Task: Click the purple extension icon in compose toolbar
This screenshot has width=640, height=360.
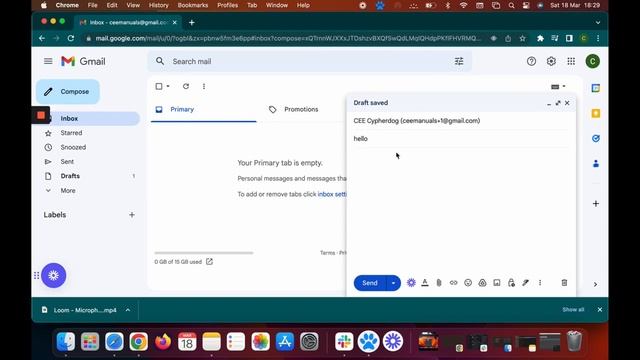Action: [411, 282]
